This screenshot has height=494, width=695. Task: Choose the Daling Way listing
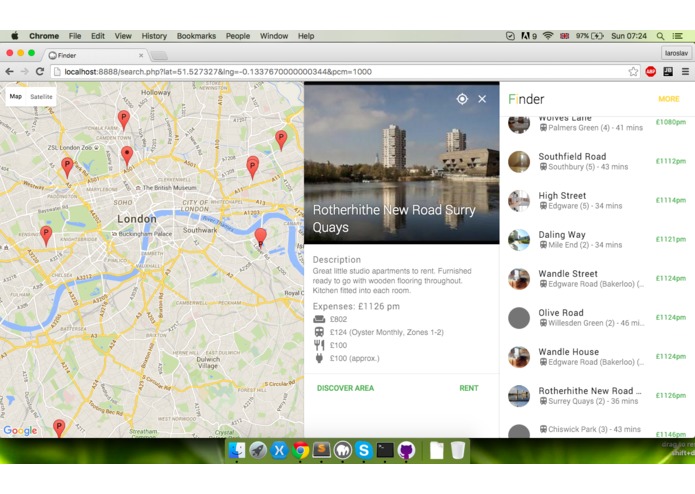tap(597, 239)
